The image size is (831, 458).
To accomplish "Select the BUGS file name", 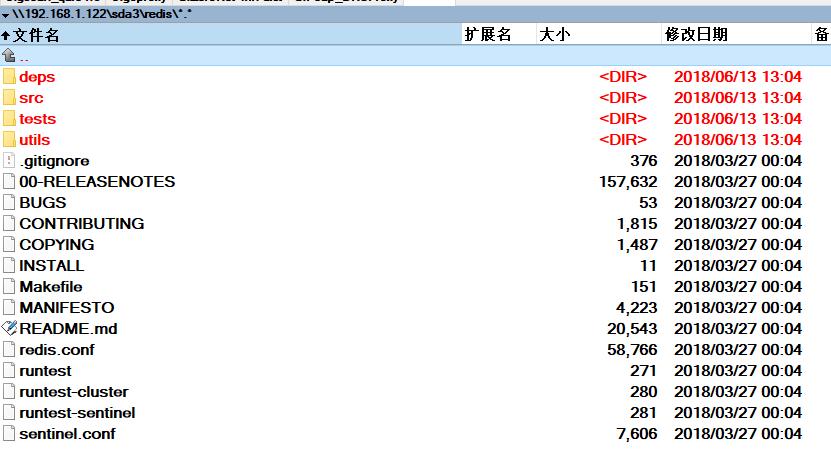I will point(42,202).
